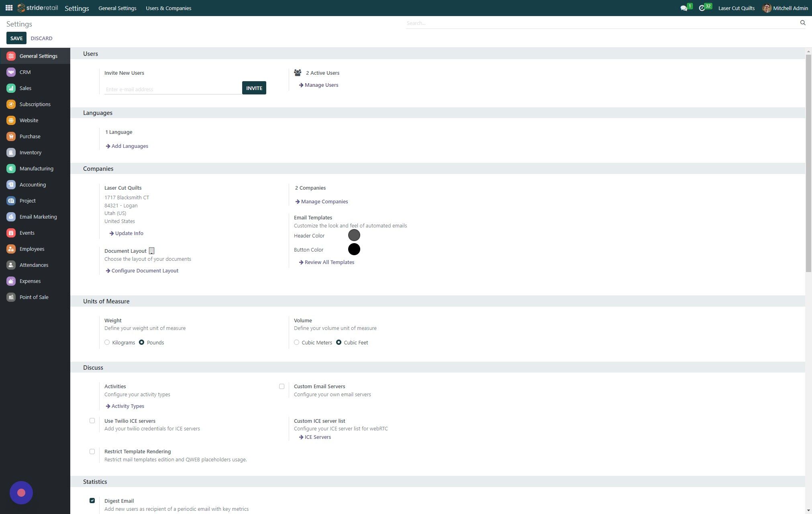The image size is (812, 514).
Task: Select Kilograms weight unit
Action: [x=107, y=342]
